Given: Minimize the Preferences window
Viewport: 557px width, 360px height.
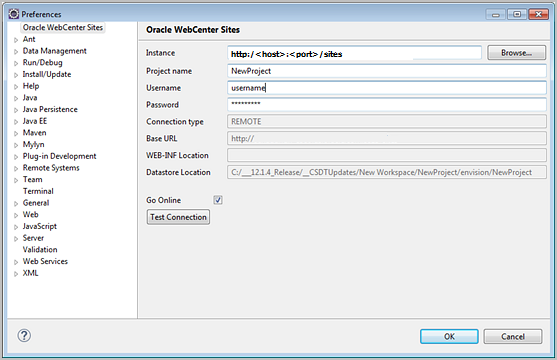Looking at the screenshot, I should tap(496, 14).
